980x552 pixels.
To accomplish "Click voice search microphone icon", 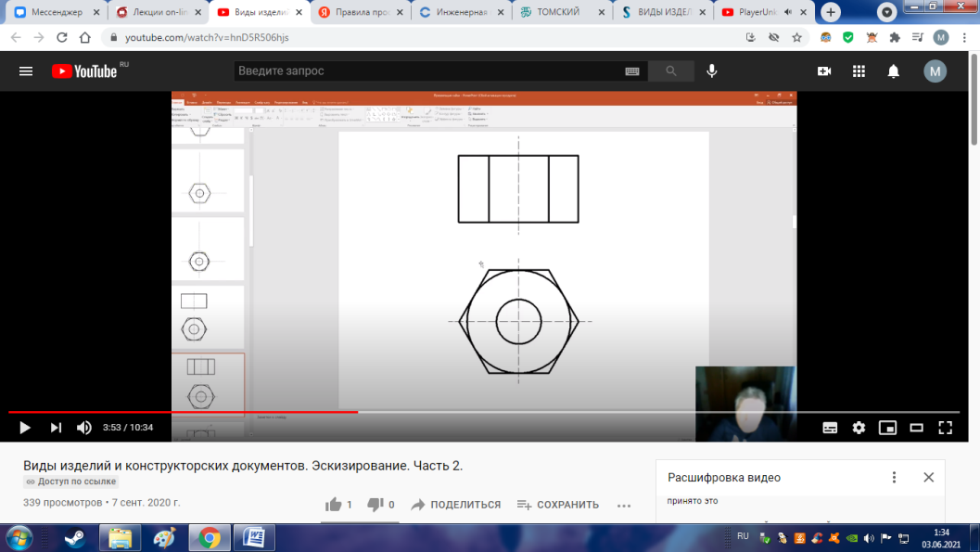I will (x=712, y=71).
